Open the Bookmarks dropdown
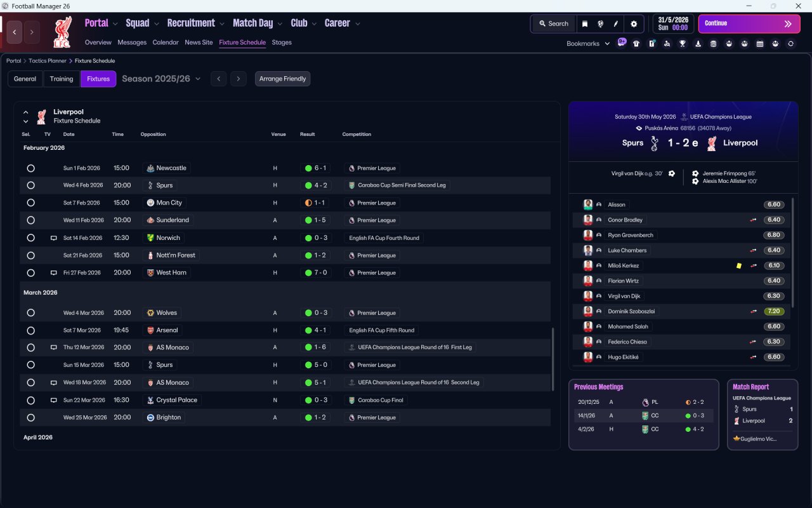 (x=588, y=44)
